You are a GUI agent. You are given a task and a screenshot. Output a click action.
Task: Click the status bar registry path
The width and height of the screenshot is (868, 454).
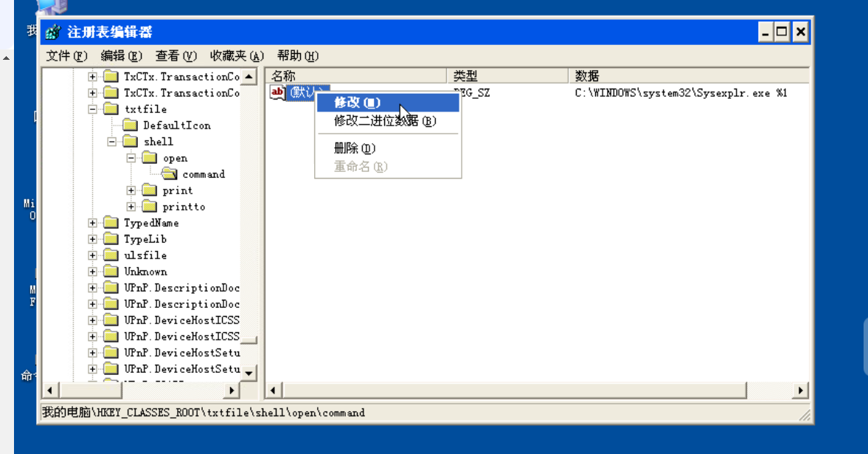pyautogui.click(x=204, y=413)
